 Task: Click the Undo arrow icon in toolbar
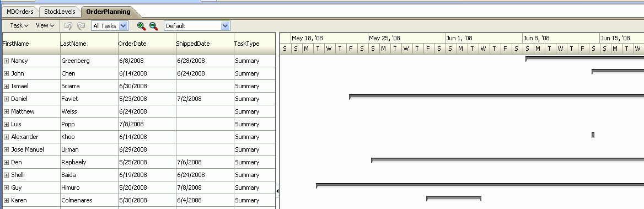pos(68,26)
